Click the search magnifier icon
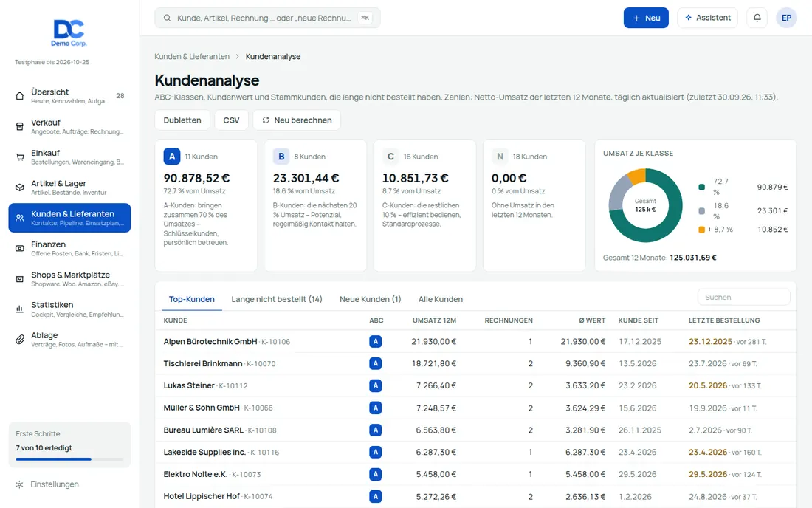 point(168,18)
